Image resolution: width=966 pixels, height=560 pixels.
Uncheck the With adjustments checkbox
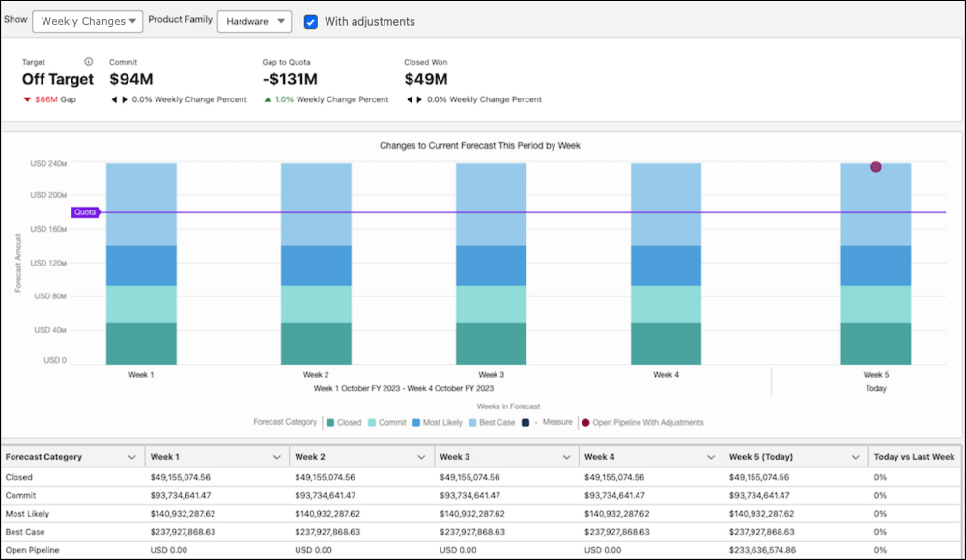(x=311, y=21)
